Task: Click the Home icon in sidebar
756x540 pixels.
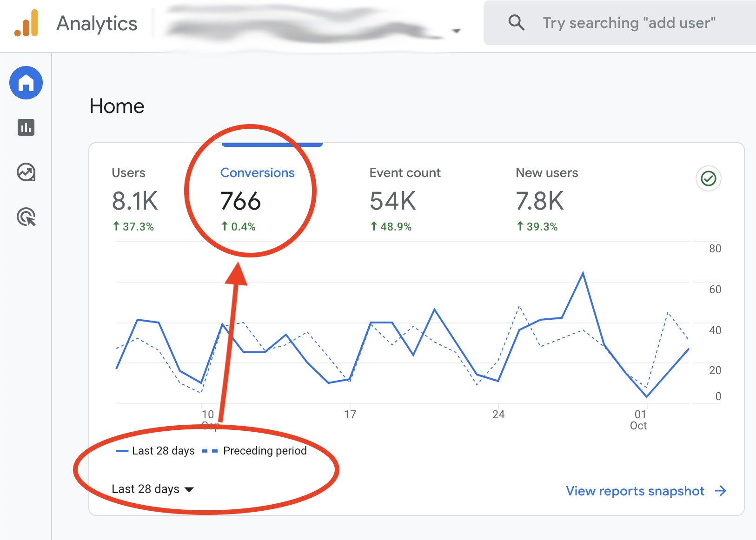Action: (26, 83)
